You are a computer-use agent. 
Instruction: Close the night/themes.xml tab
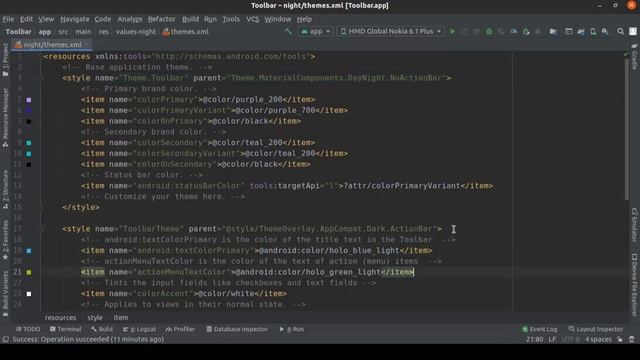pos(87,45)
